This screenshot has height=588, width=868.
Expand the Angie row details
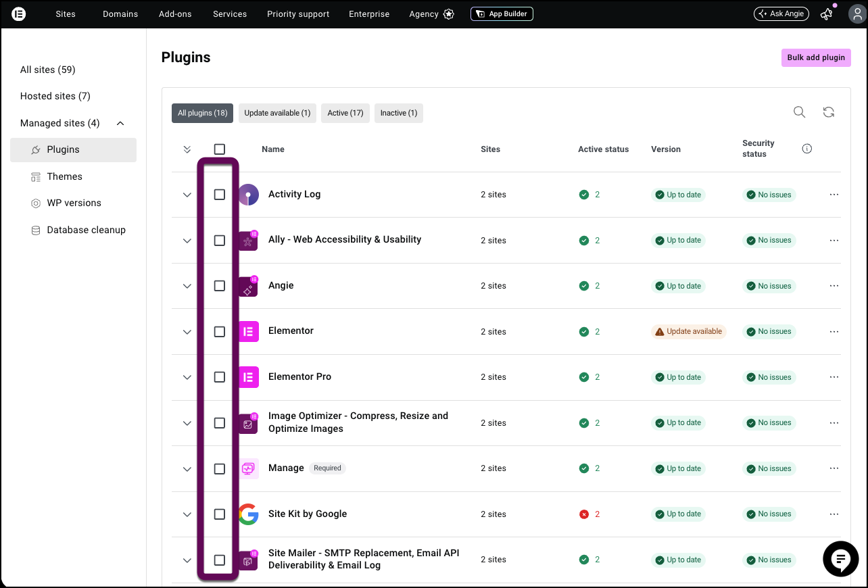pyautogui.click(x=187, y=286)
